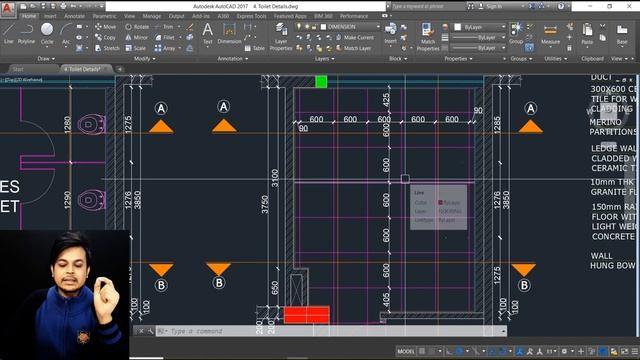Click the Fillet tool
Image resolution: width=640 pixels, height=360 pixels.
(x=164, y=37)
